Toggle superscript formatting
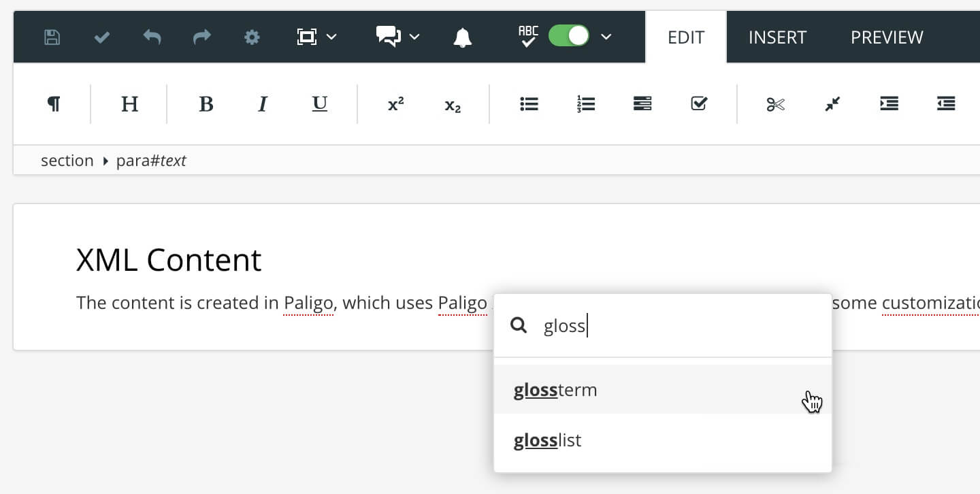 point(395,103)
